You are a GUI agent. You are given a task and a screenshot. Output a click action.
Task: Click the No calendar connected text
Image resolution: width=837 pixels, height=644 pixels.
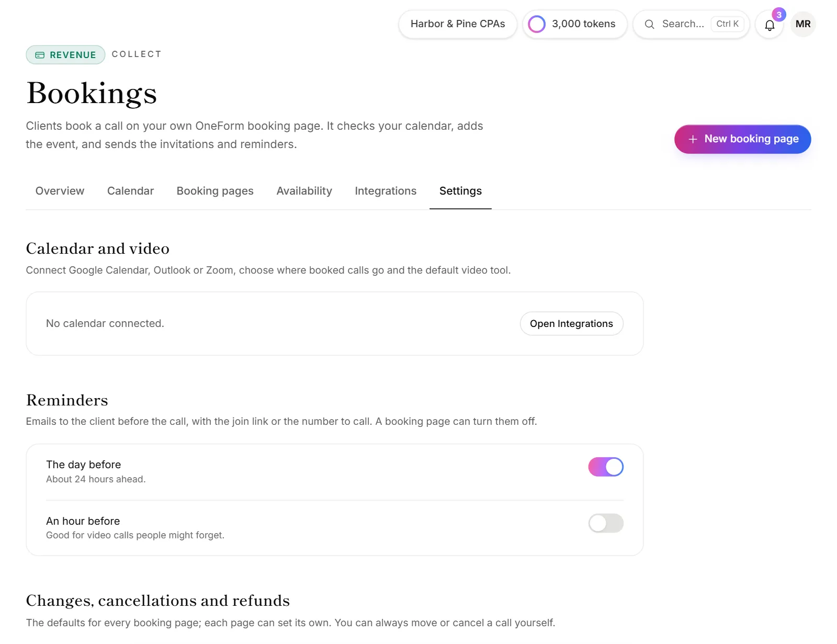pyautogui.click(x=105, y=323)
